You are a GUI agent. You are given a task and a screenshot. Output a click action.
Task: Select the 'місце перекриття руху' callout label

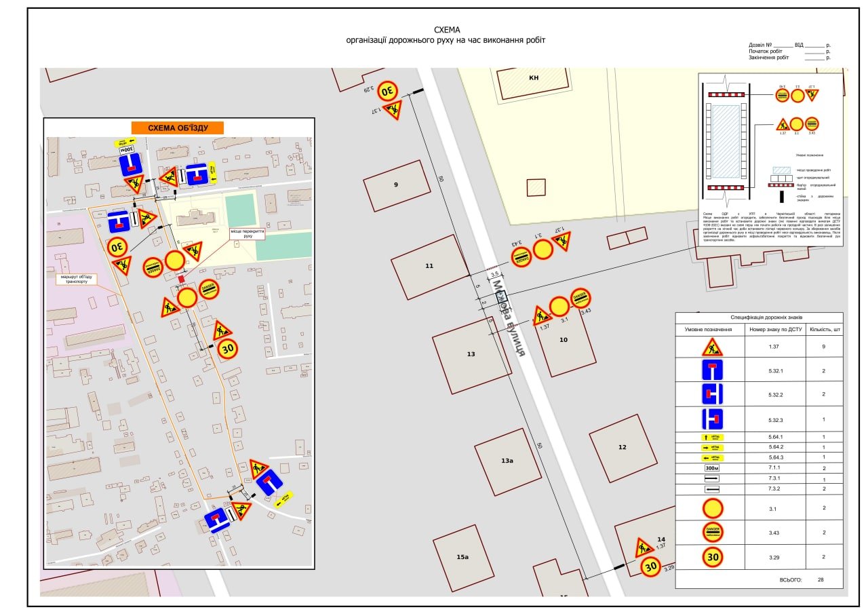pyautogui.click(x=247, y=234)
